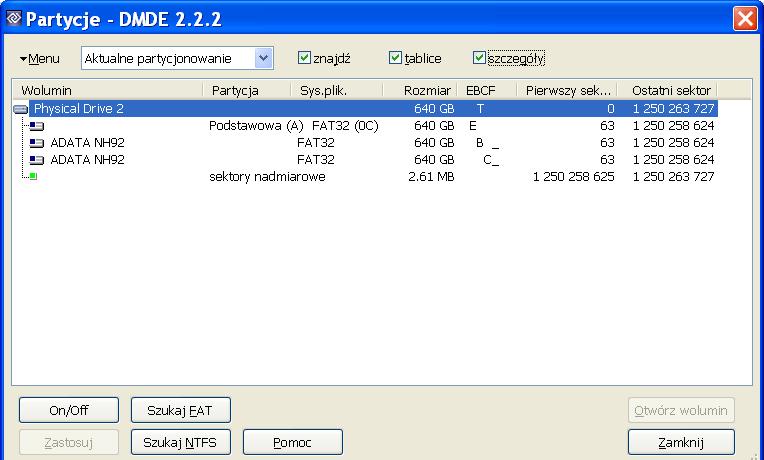This screenshot has width=764, height=460.
Task: Click the E flag in the Podstawowa row
Action: coord(472,126)
